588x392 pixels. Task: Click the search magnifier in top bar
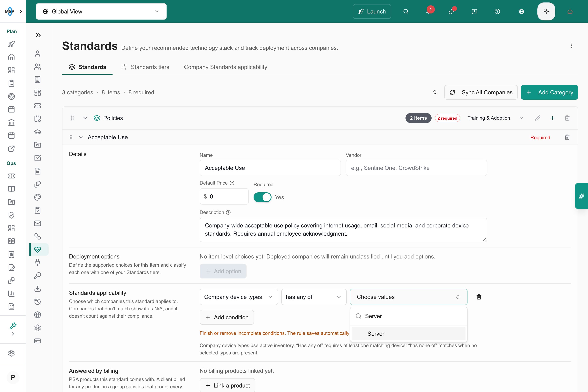point(406,11)
